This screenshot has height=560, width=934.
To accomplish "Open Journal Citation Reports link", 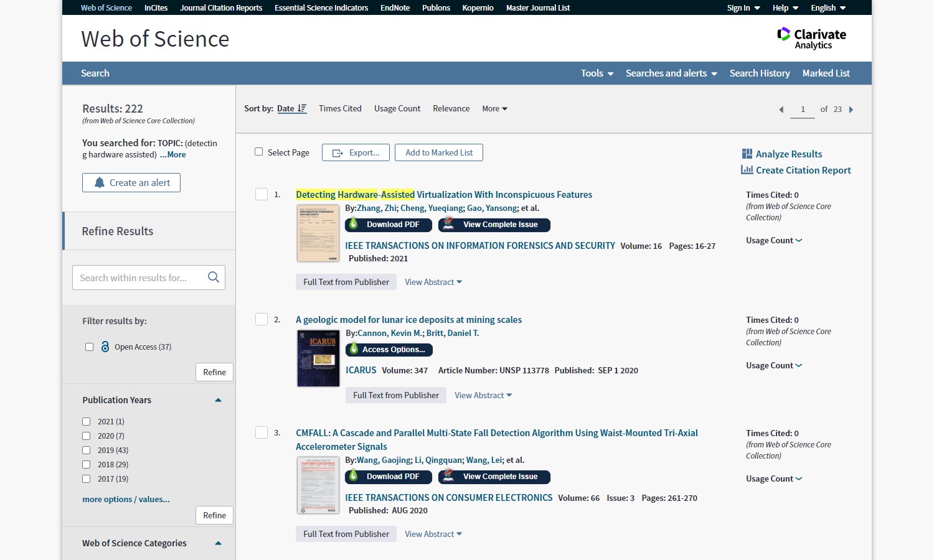I will click(x=221, y=7).
